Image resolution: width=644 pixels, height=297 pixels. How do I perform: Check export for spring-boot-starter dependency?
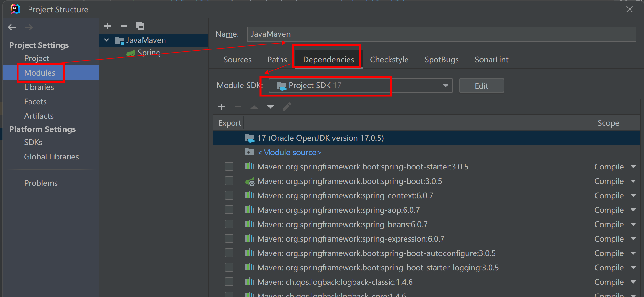click(x=229, y=166)
